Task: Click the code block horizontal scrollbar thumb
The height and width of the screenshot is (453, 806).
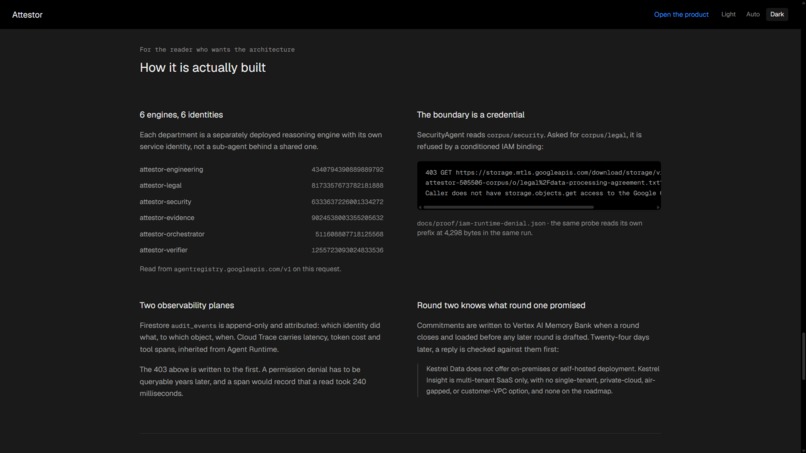Action: [508, 207]
